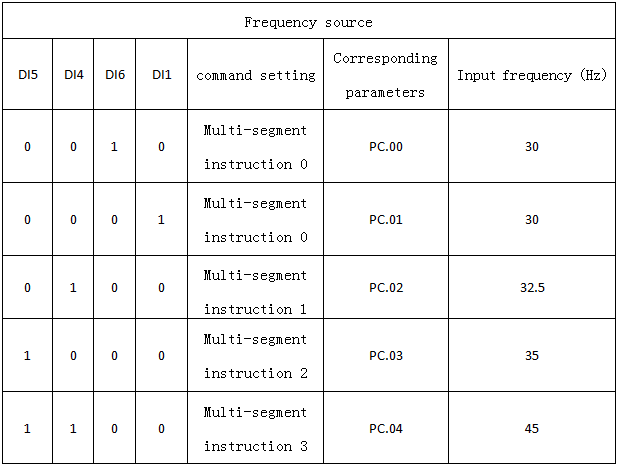Click the PC.04 parameter cell

(x=385, y=428)
